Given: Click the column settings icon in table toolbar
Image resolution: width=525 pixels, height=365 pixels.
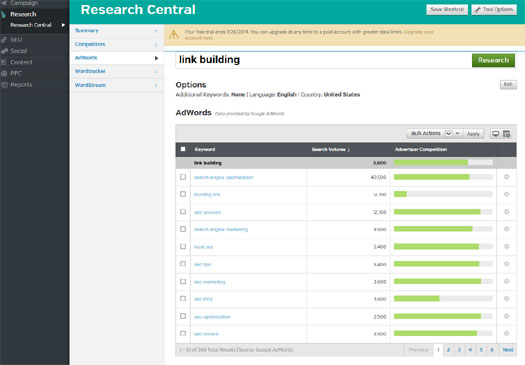Looking at the screenshot, I should [506, 134].
